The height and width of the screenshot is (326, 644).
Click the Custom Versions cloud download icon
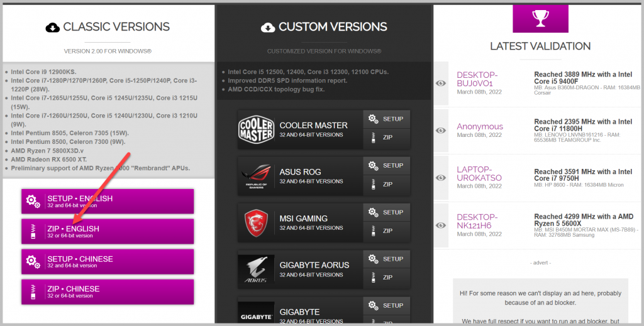click(268, 28)
